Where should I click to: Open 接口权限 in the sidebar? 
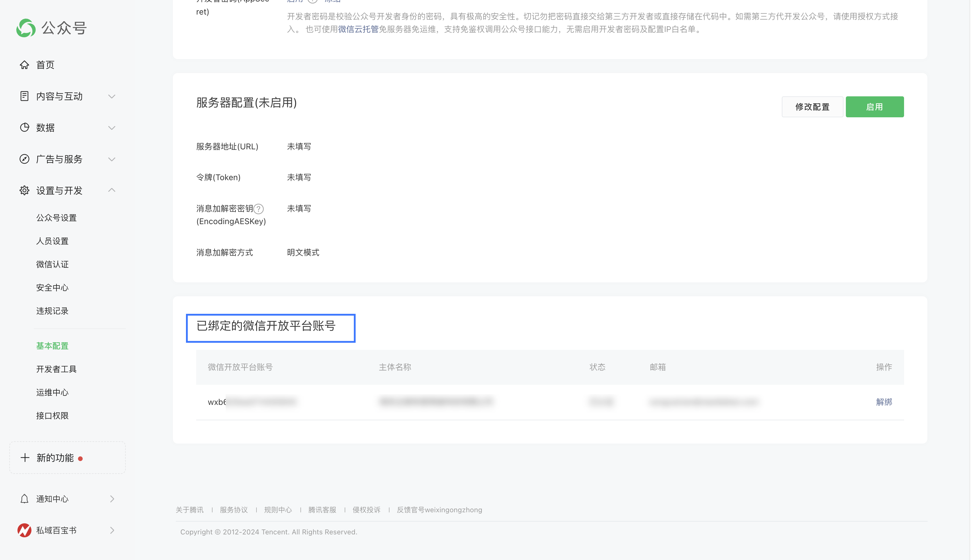coord(52,416)
